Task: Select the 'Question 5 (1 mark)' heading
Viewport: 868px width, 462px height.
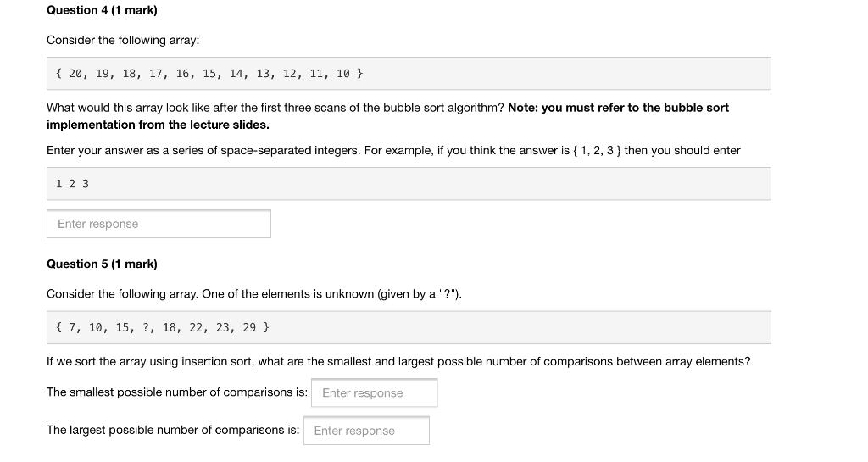Action: (x=102, y=264)
